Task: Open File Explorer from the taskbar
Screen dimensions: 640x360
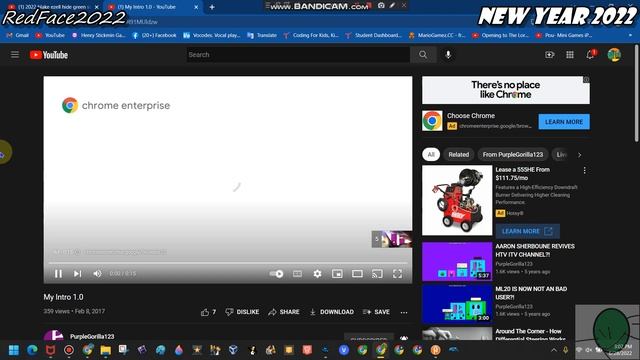Action: click(x=105, y=350)
